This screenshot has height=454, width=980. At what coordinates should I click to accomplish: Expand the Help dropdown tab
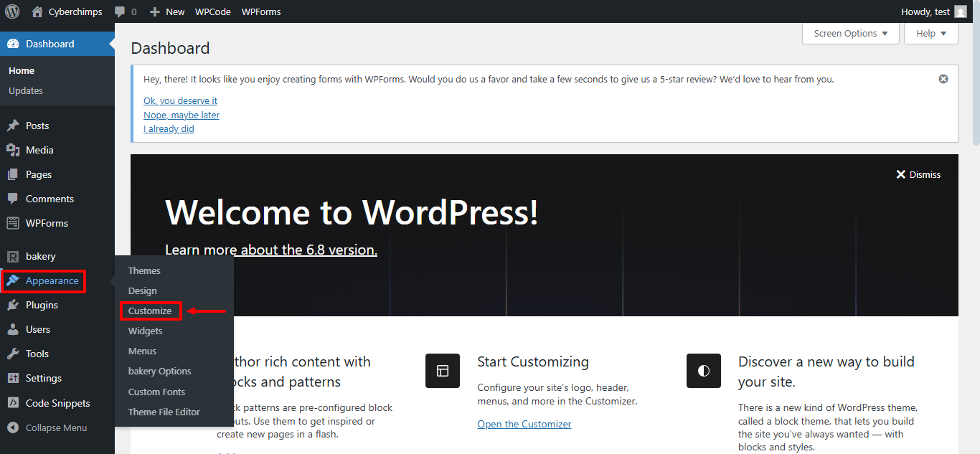[931, 33]
